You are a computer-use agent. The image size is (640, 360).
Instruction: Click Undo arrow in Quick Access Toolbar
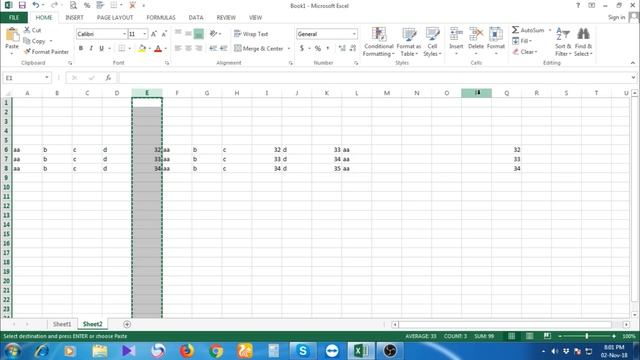(36, 5)
